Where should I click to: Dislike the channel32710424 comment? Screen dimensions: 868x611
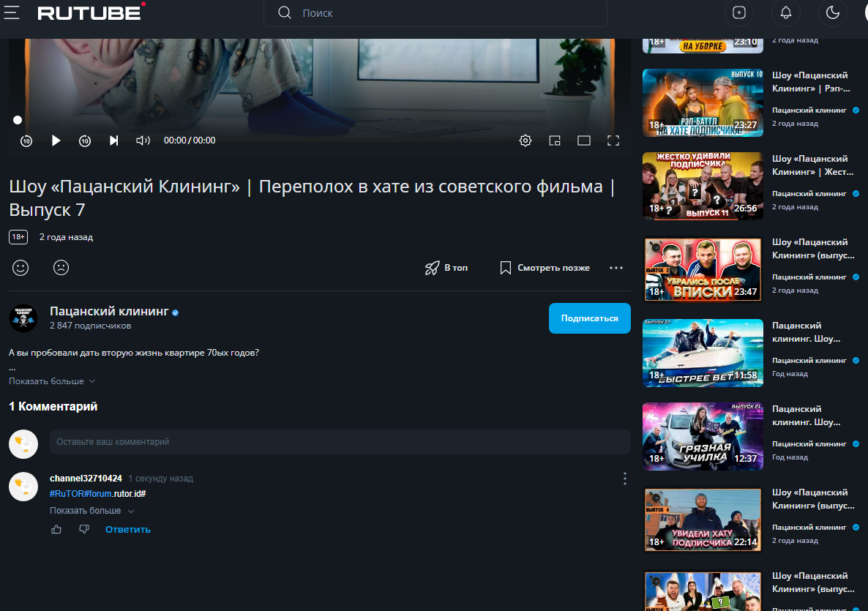(x=84, y=530)
